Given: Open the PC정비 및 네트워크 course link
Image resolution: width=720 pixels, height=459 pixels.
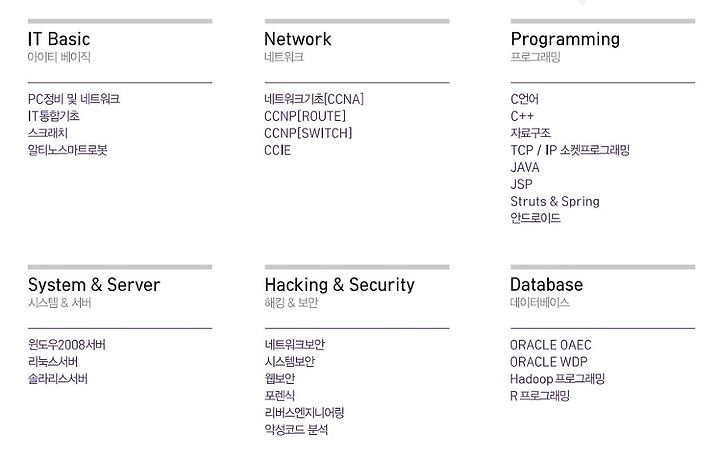Looking at the screenshot, I should click(x=74, y=99).
